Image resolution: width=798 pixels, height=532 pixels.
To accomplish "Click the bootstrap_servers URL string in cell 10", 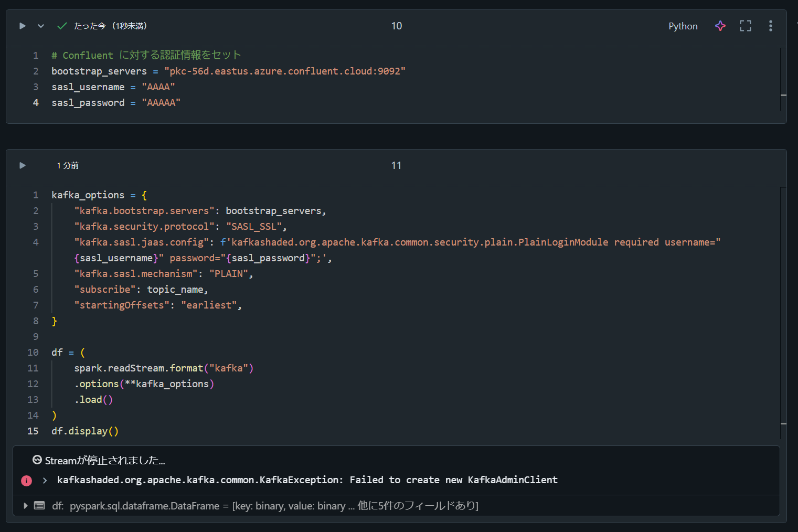I will pos(285,71).
